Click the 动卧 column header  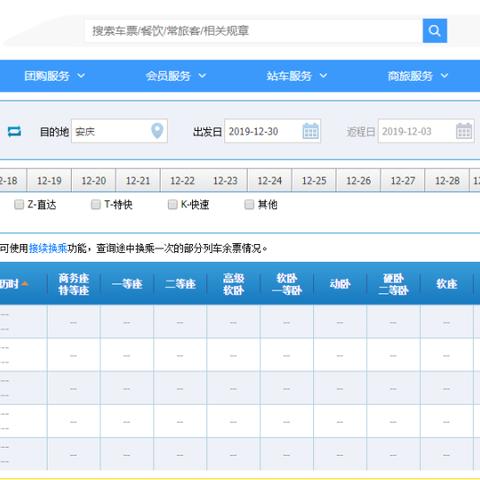(340, 284)
